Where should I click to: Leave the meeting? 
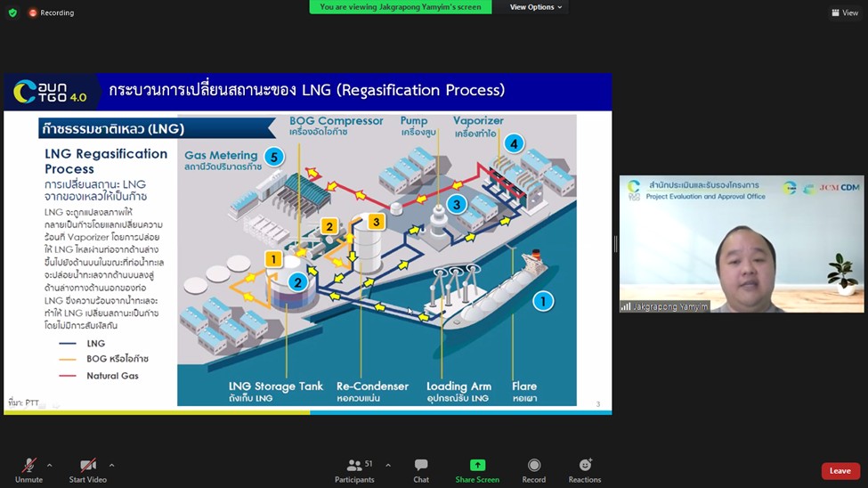(x=840, y=471)
